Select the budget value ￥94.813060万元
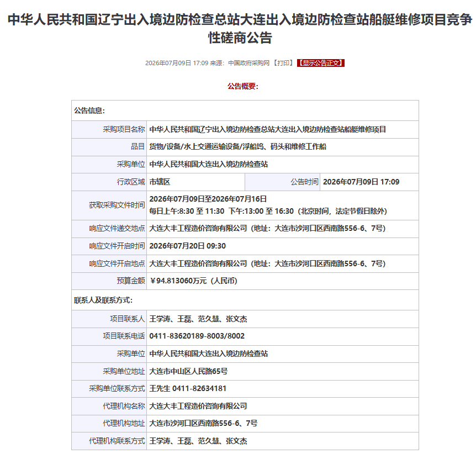 coord(193,281)
